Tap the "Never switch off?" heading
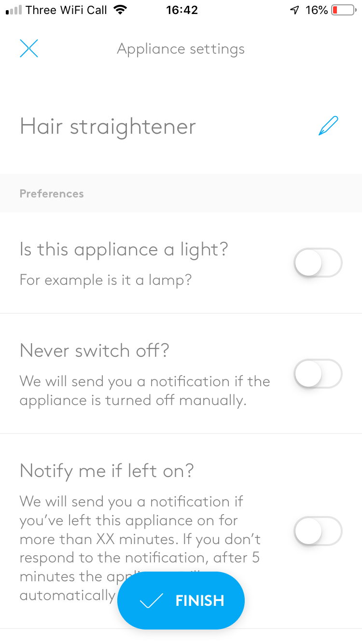The height and width of the screenshot is (644, 362). (95, 350)
